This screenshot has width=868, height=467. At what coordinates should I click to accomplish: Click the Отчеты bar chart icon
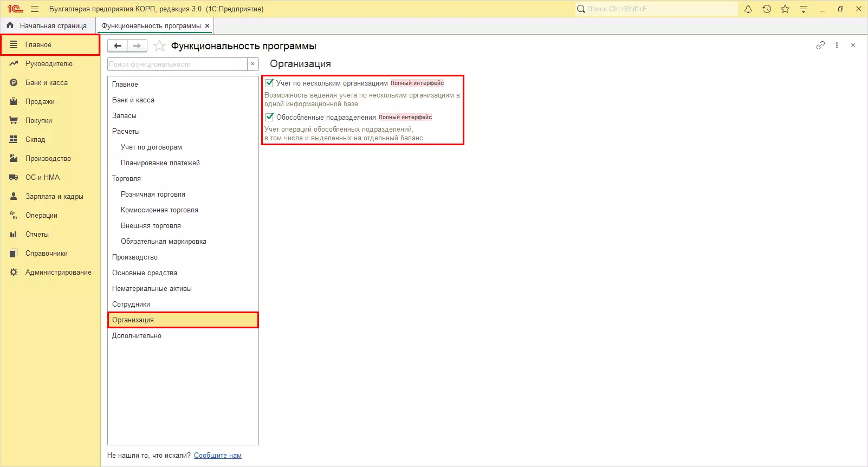[x=14, y=234]
